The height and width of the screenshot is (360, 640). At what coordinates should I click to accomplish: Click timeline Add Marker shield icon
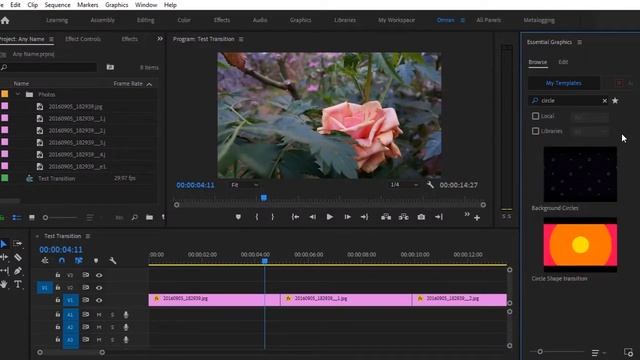coord(96,260)
